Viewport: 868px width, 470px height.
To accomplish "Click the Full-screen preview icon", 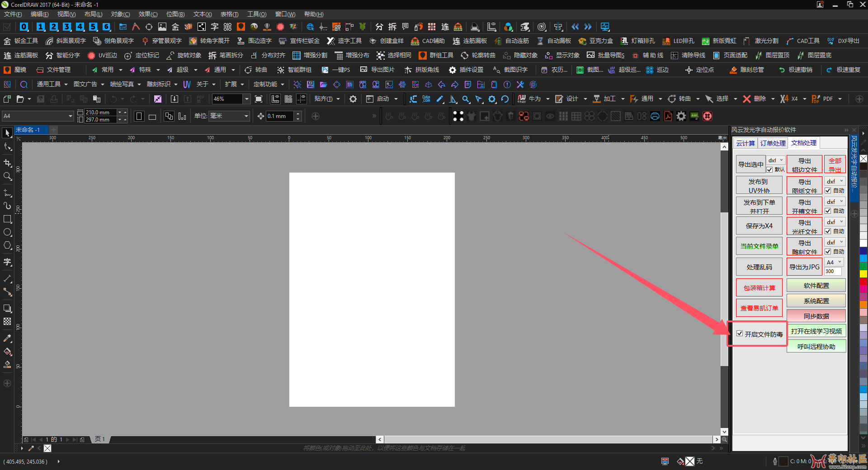I will (259, 99).
